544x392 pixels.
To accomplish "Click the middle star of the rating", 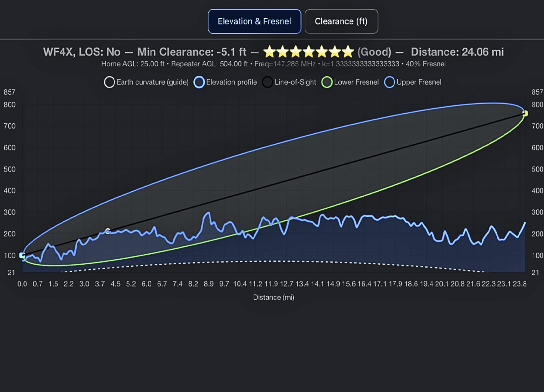I will tap(309, 52).
